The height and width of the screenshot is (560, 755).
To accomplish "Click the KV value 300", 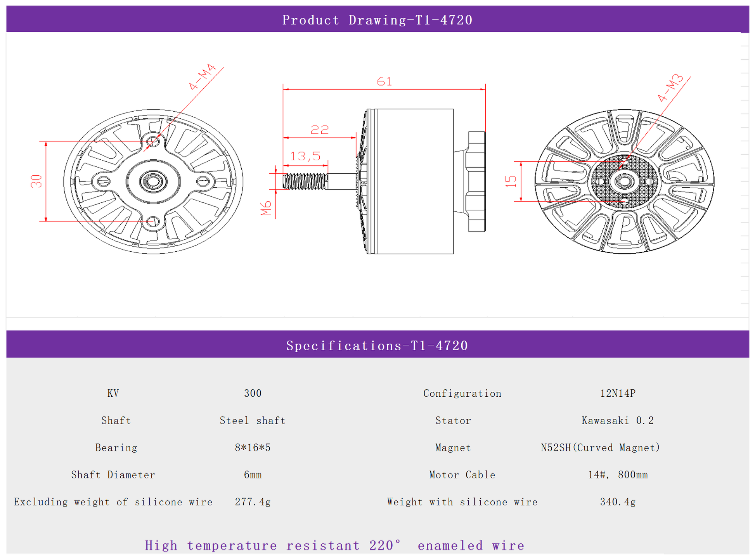I will pyautogui.click(x=253, y=393).
